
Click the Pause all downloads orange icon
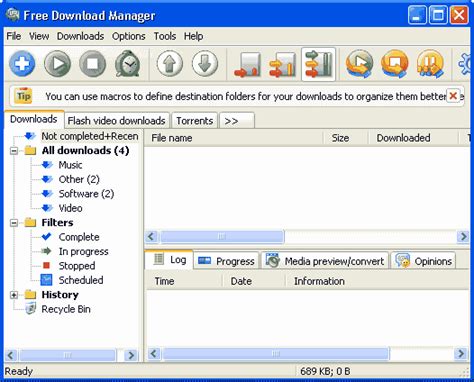pyautogui.click(x=430, y=64)
